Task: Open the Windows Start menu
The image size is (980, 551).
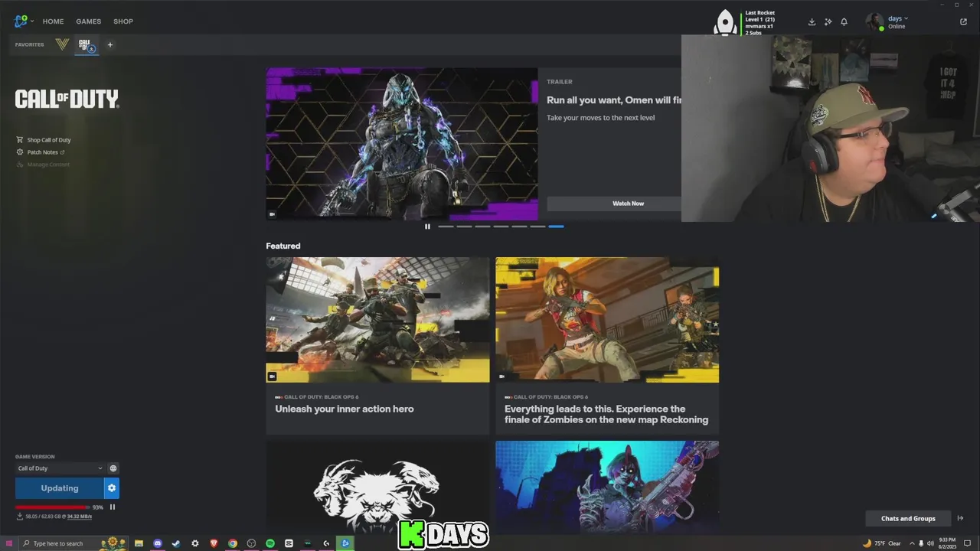Action: click(x=9, y=543)
